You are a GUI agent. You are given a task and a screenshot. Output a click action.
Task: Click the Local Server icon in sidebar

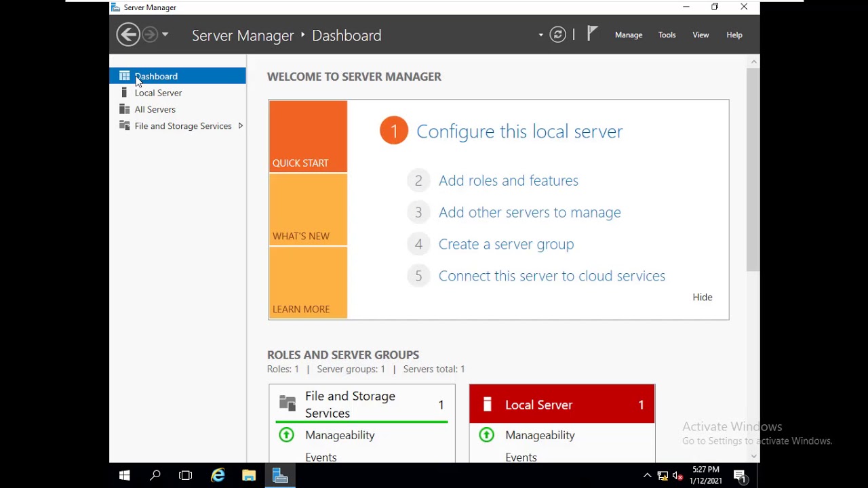click(124, 93)
